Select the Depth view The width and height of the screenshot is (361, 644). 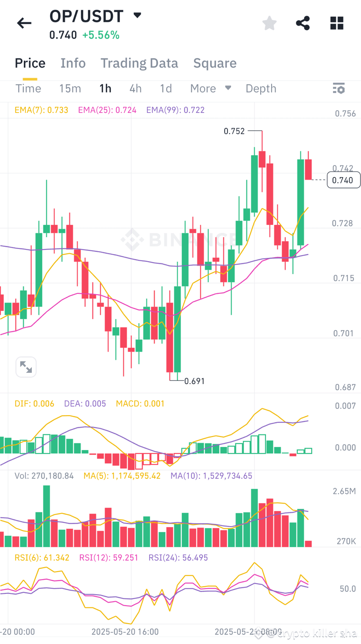click(261, 88)
